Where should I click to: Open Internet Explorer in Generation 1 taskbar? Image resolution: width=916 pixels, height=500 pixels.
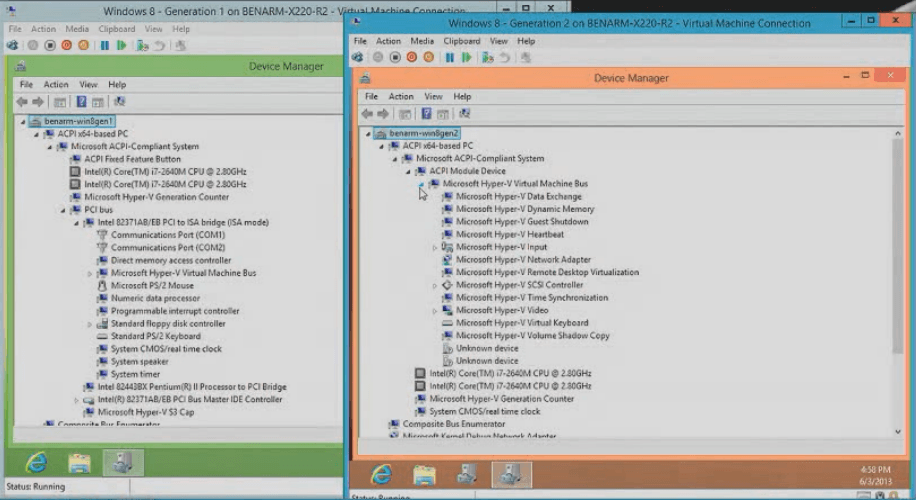[x=36, y=463]
